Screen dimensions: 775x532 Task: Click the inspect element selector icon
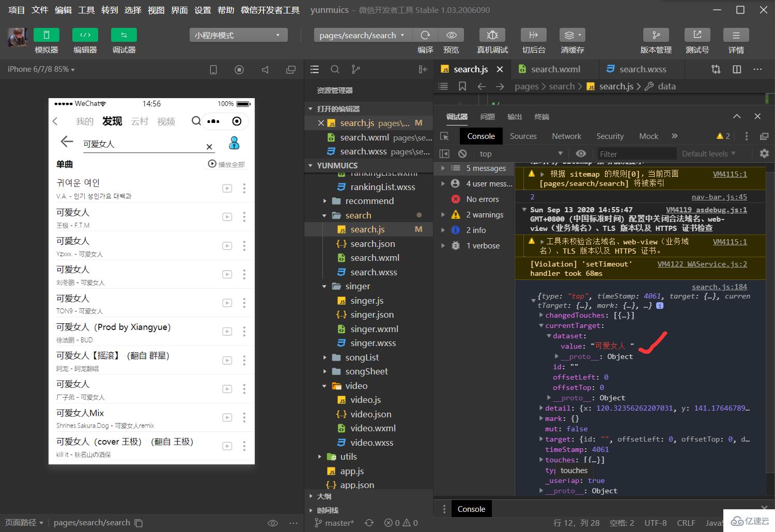[x=444, y=136]
